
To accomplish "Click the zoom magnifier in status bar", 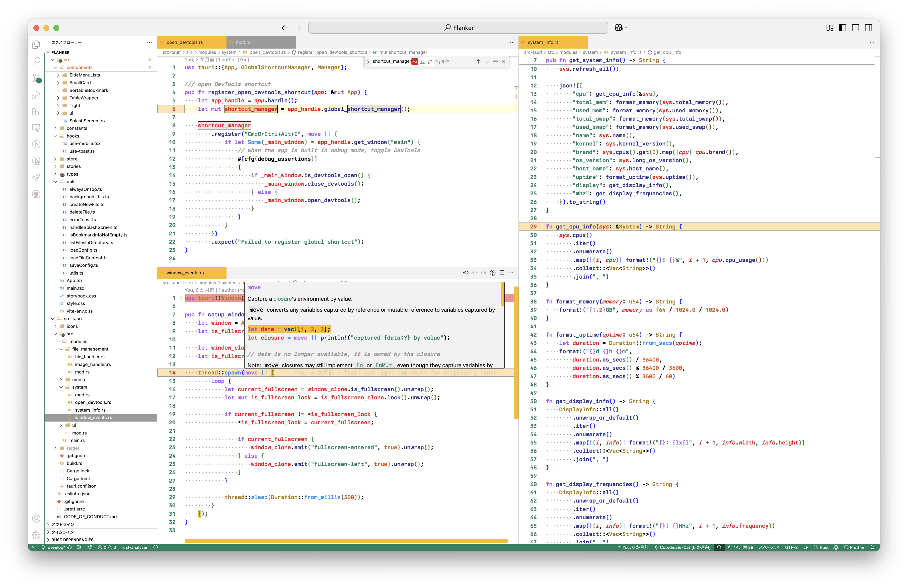I will coord(719,547).
